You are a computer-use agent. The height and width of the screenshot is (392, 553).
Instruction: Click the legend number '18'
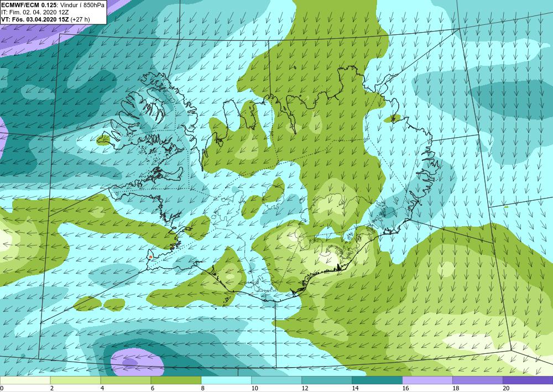coord(456,388)
